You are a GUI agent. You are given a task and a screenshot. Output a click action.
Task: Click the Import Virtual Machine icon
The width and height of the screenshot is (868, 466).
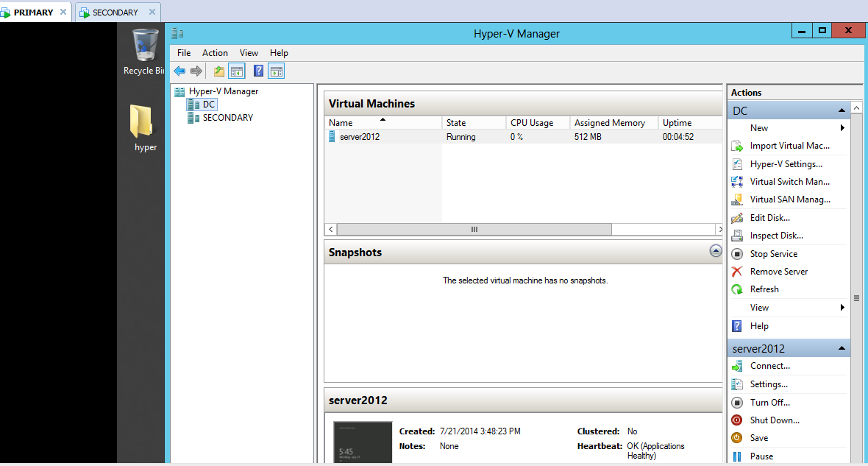[737, 146]
